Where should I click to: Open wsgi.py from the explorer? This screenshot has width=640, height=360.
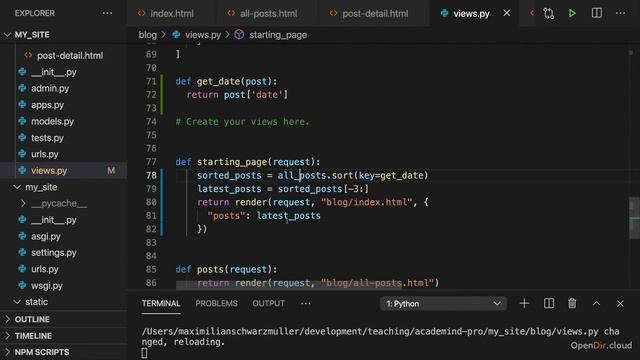click(64, 285)
